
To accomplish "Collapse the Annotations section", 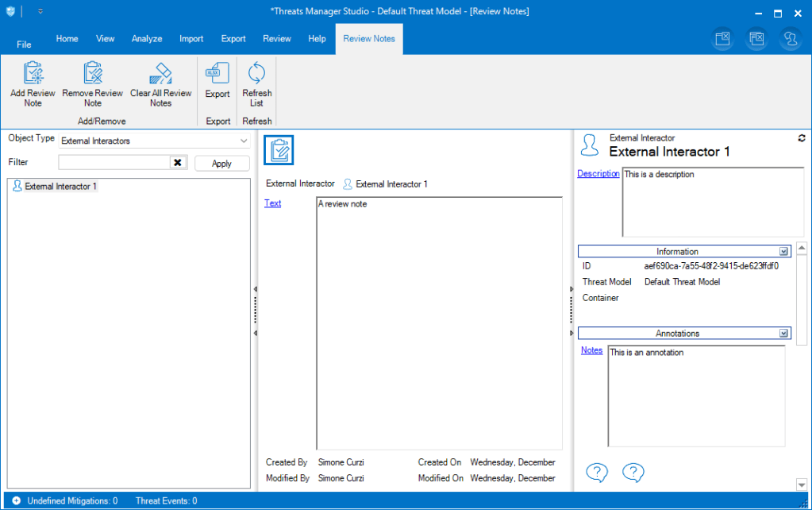I will (x=784, y=334).
